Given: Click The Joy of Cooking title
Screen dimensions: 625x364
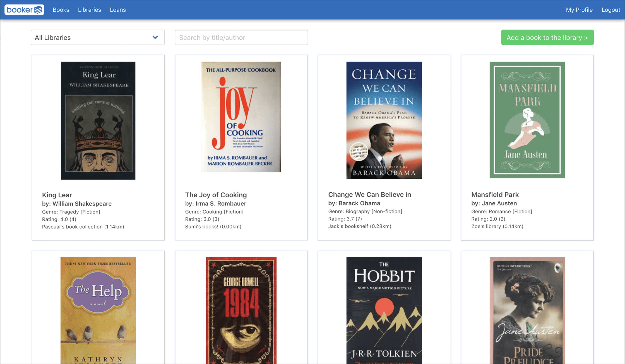Looking at the screenshot, I should (216, 195).
